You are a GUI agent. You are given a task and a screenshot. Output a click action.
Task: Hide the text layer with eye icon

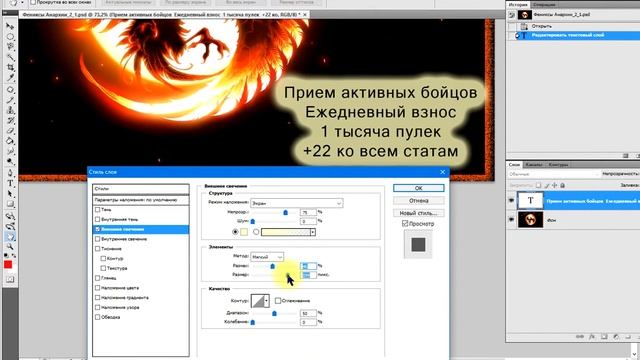[x=511, y=200]
